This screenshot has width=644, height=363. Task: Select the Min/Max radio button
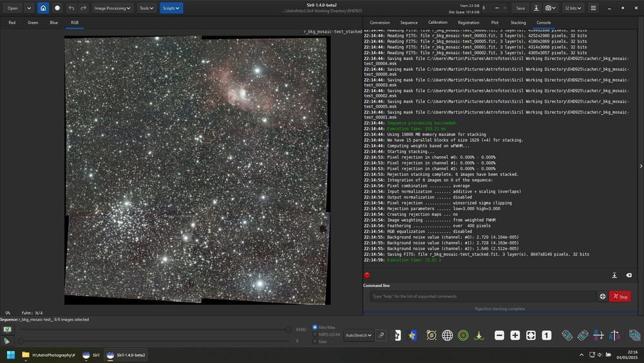coord(315,328)
